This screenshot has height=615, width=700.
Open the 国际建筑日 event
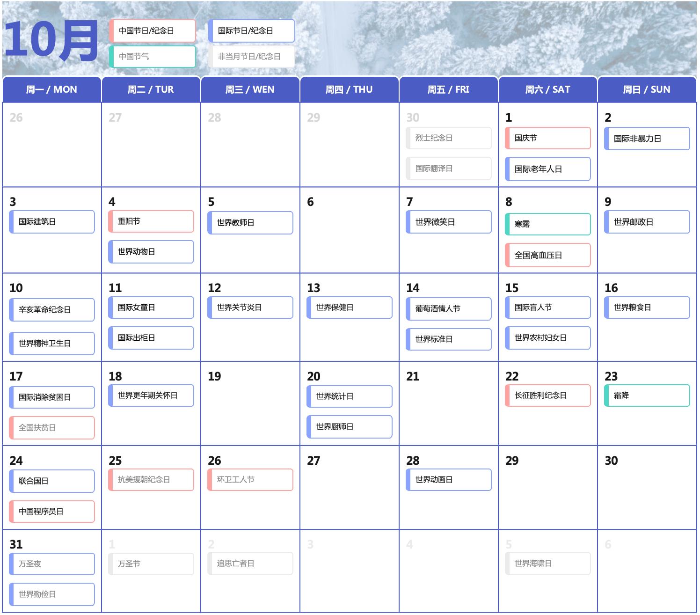click(52, 222)
